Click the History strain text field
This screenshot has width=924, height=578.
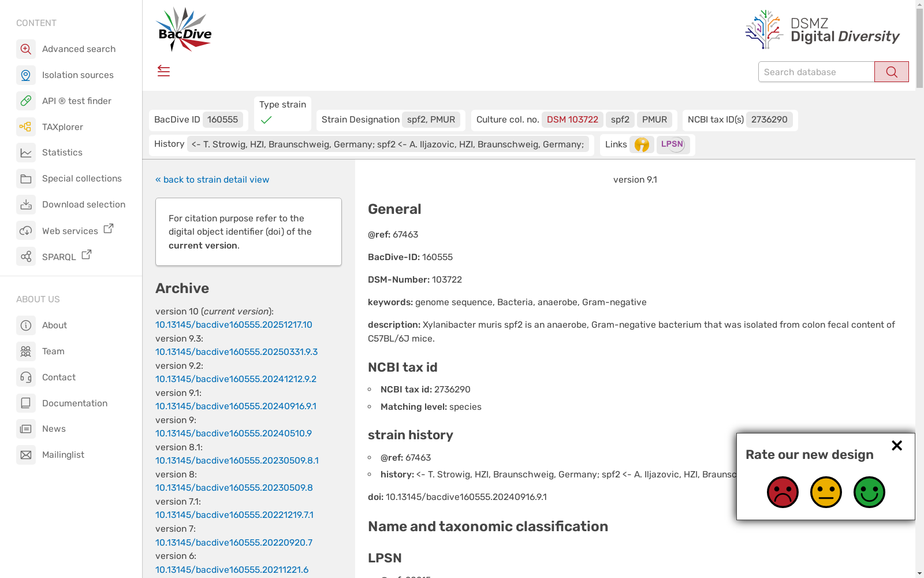coord(388,144)
